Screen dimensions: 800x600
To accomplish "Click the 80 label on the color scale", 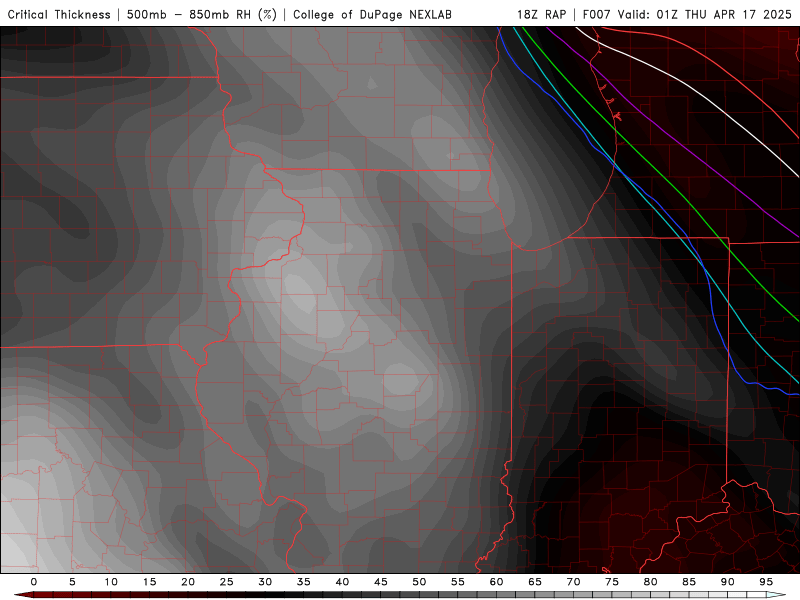I will click(651, 582).
